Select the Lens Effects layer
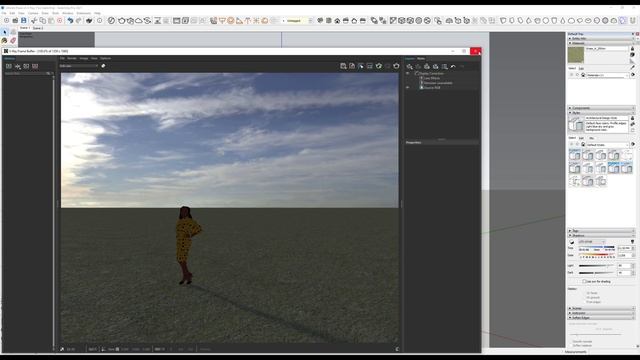This screenshot has width=640, height=360. click(x=432, y=78)
